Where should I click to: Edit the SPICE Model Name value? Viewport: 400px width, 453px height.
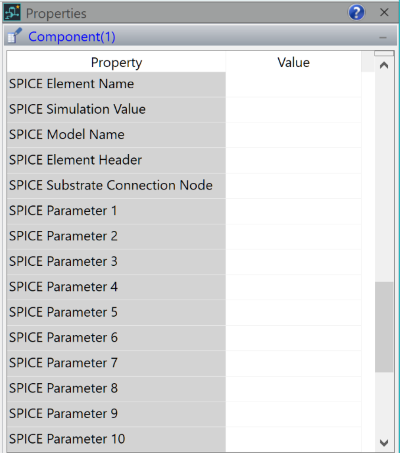[x=293, y=135]
